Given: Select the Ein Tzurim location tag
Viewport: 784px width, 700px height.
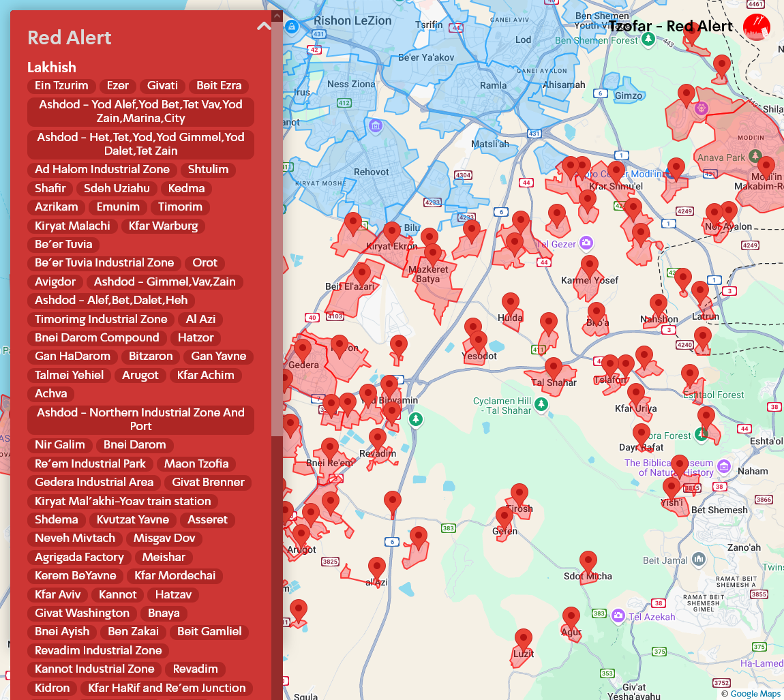Looking at the screenshot, I should click(x=61, y=85).
